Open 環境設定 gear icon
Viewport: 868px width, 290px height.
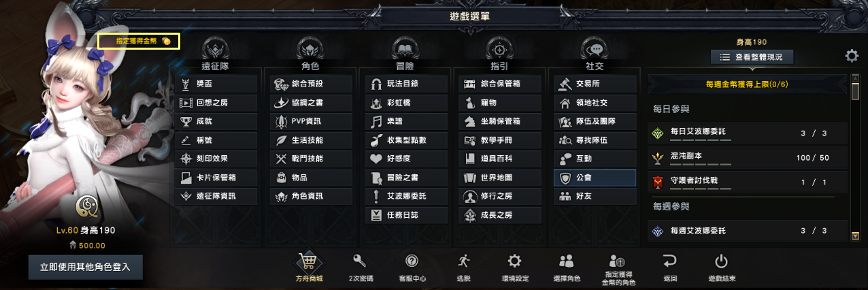(515, 261)
